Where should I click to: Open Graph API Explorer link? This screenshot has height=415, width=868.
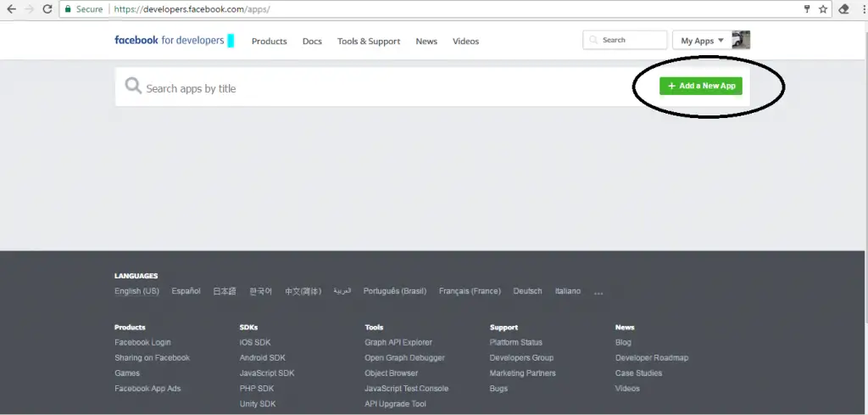click(398, 342)
